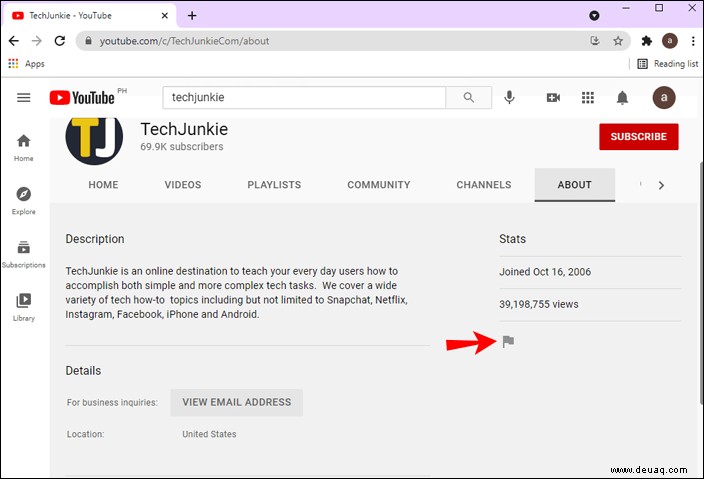
Task: Open the Extensions puzzle icon
Action: (646, 41)
